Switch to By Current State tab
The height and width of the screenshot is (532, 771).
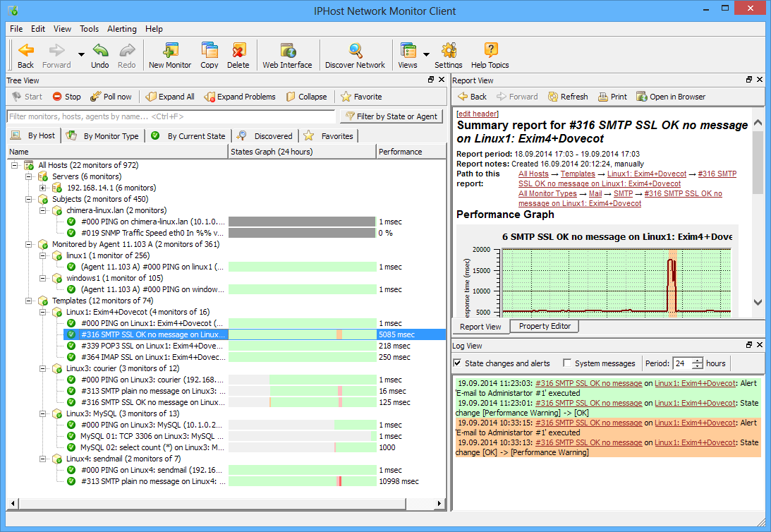tap(189, 136)
